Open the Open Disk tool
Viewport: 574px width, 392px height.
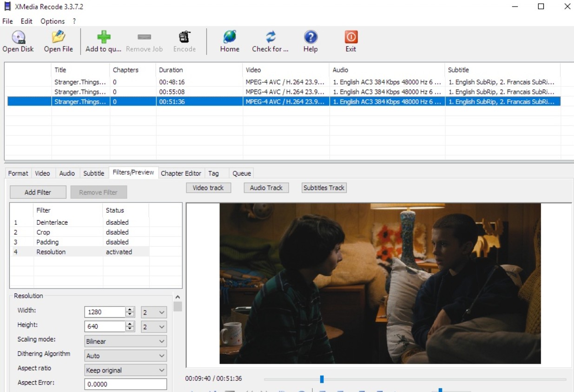[18, 41]
